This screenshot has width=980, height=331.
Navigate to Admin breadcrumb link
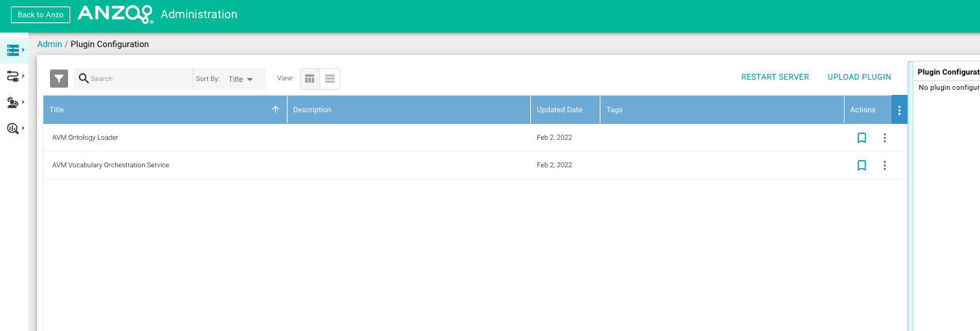49,44
